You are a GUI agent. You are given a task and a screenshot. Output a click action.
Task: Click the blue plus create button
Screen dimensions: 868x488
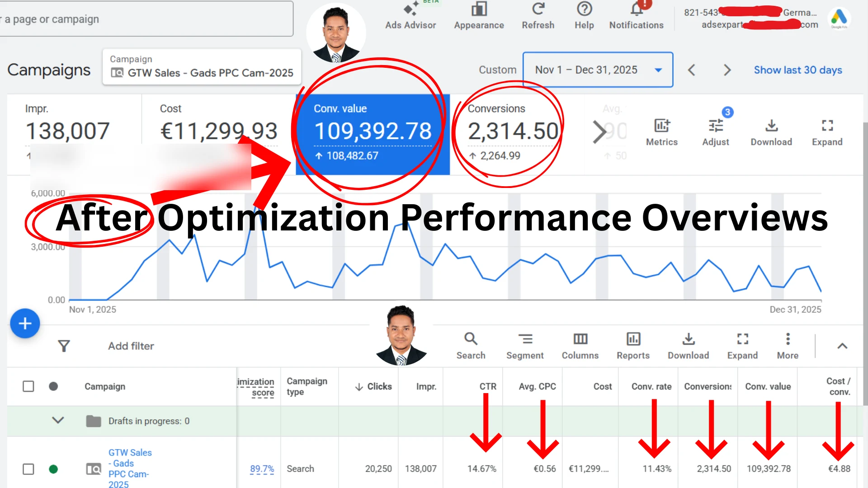[x=25, y=324]
